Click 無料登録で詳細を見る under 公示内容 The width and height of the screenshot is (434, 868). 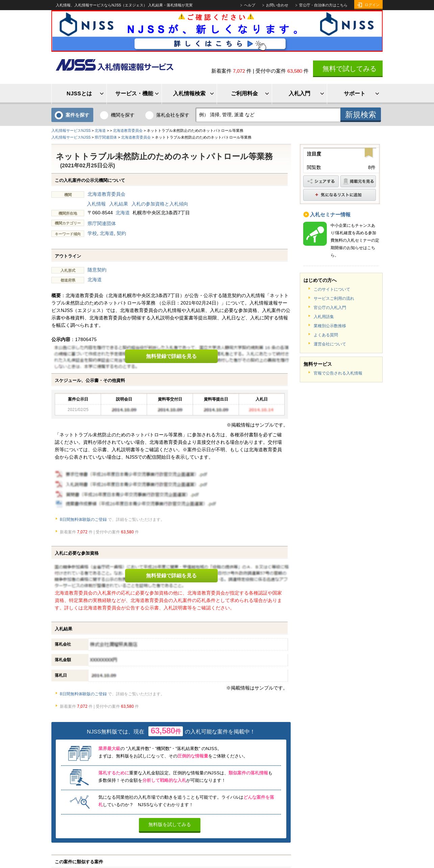point(171,356)
